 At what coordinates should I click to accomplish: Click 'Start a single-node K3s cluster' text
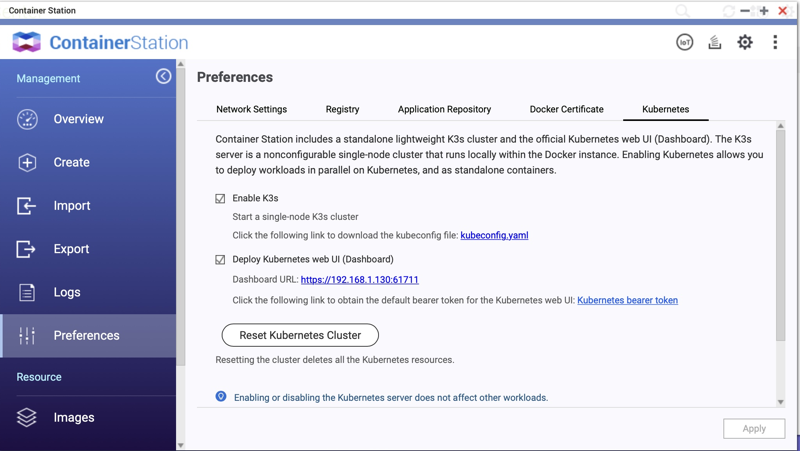click(295, 217)
